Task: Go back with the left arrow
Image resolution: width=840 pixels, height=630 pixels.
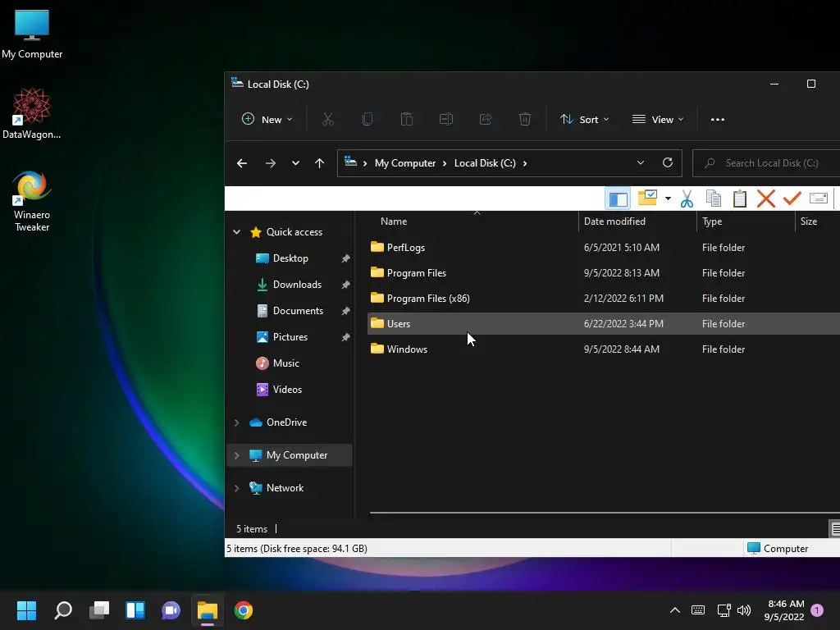Action: (242, 163)
